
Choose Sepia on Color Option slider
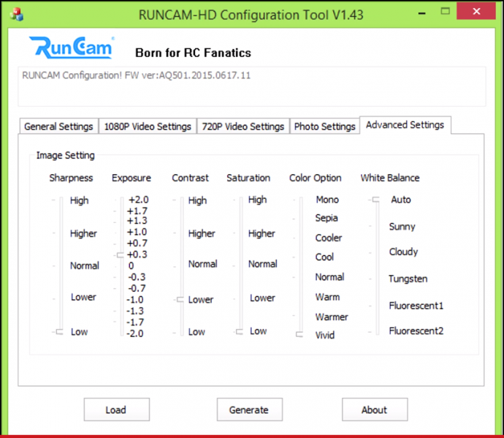pos(299,218)
